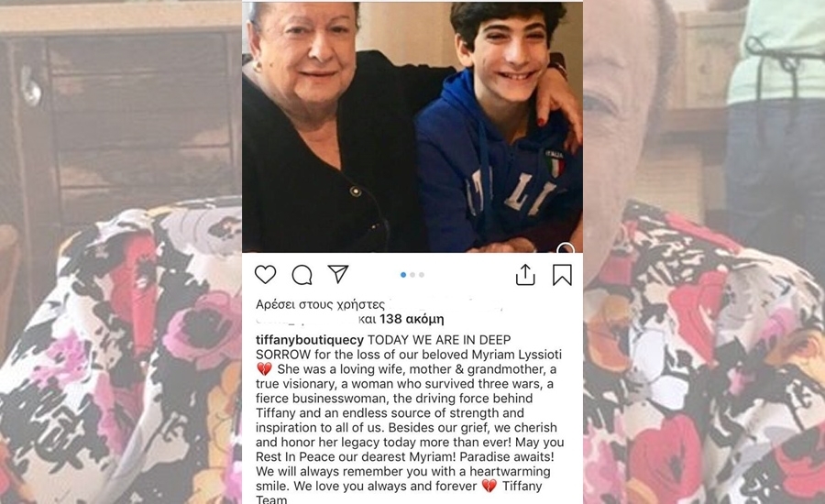Open the tiffanyboutiquecy profile link
Screen dimensions: 825x504
(x=310, y=340)
